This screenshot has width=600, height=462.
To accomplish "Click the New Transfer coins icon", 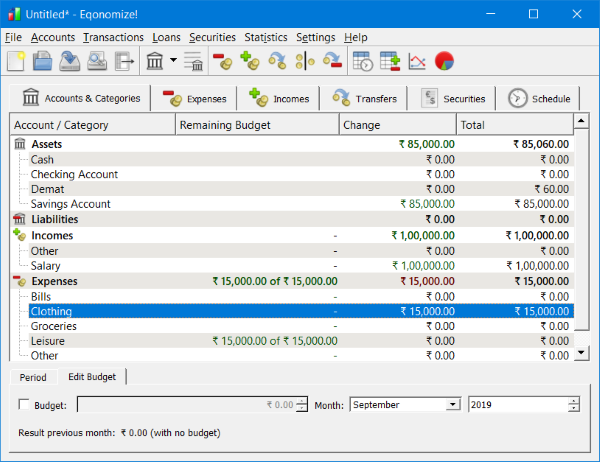I will 278,62.
